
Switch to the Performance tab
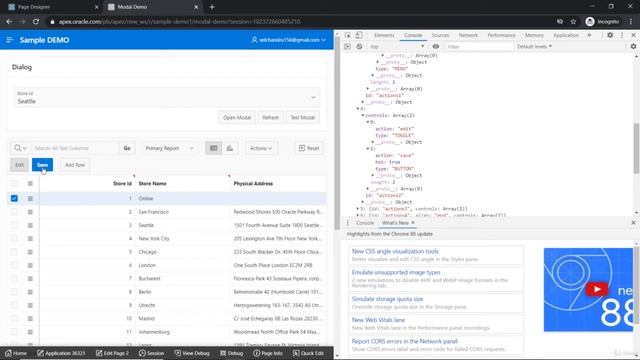click(x=501, y=36)
